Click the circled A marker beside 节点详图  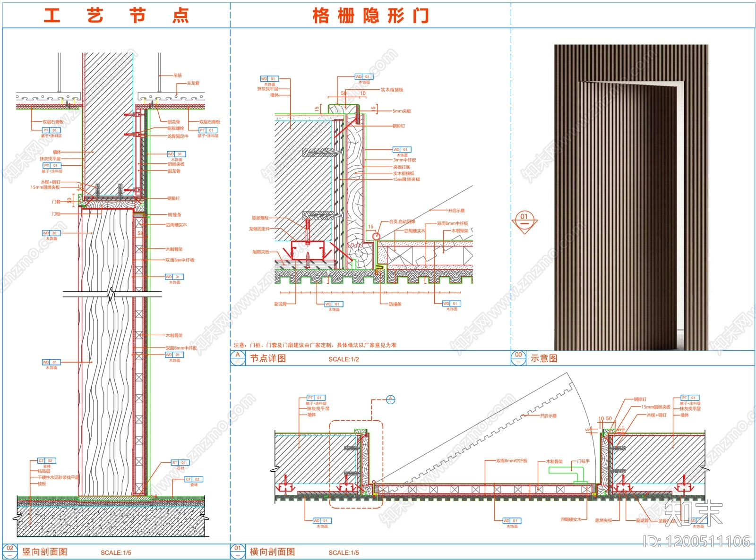238,358
